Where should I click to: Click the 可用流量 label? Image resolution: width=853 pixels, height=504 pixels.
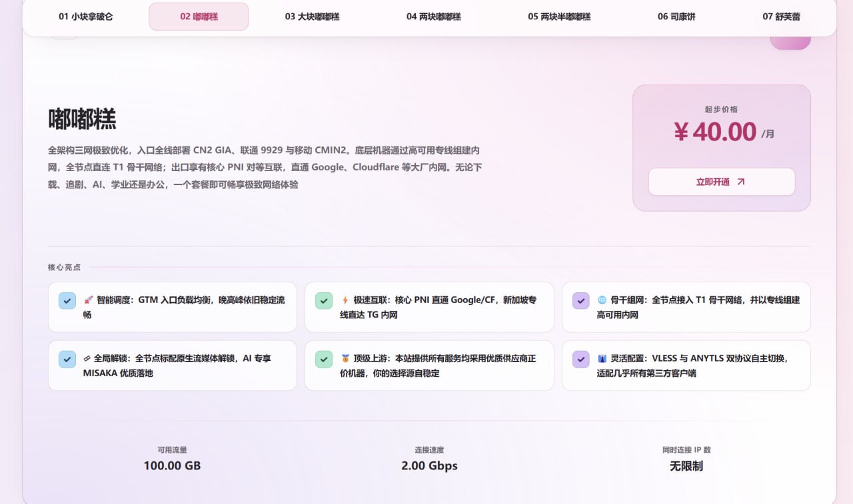[x=172, y=450]
